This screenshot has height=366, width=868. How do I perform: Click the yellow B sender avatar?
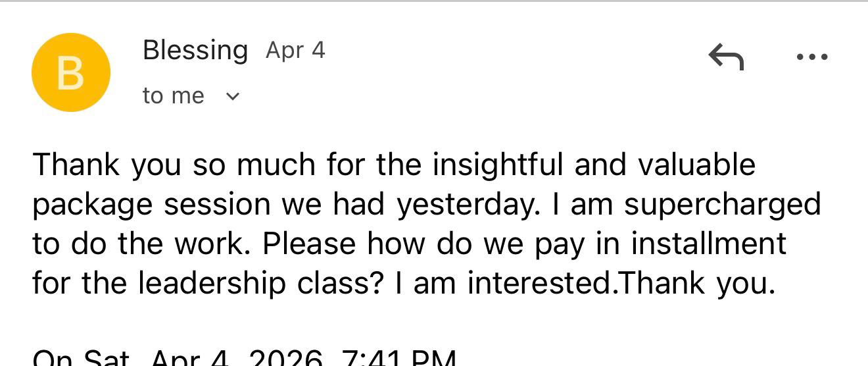pyautogui.click(x=70, y=72)
